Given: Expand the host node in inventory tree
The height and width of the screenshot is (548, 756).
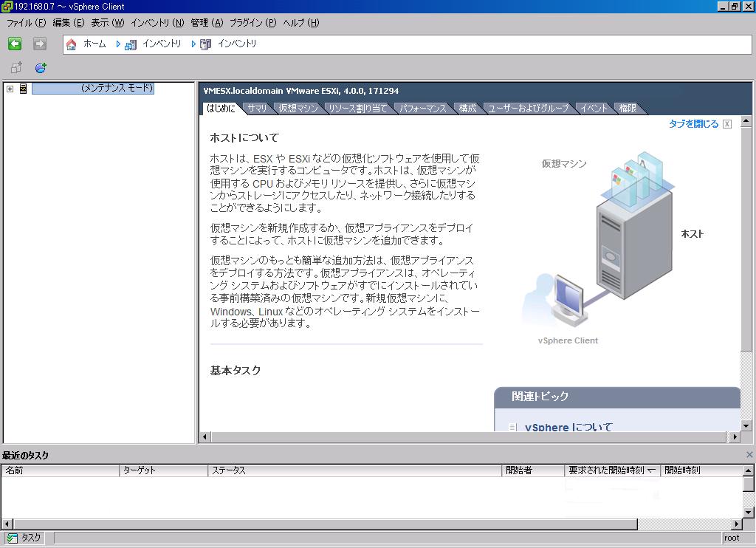Looking at the screenshot, I should coord(10,89).
